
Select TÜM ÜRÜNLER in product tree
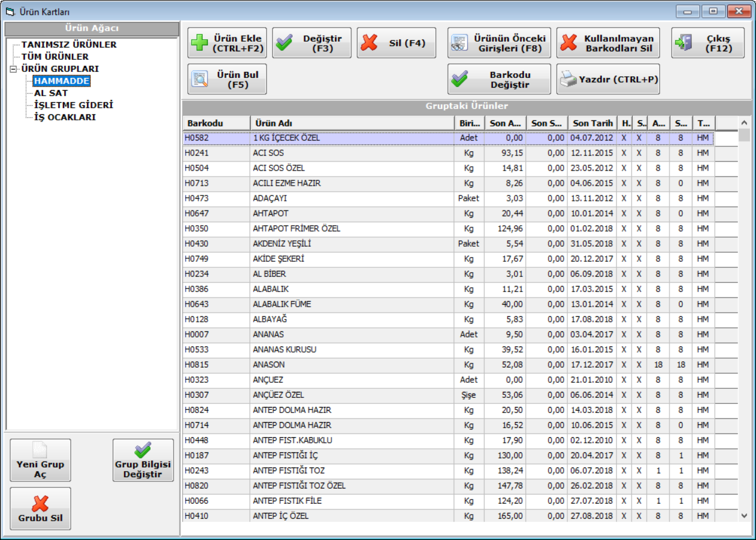[55, 57]
